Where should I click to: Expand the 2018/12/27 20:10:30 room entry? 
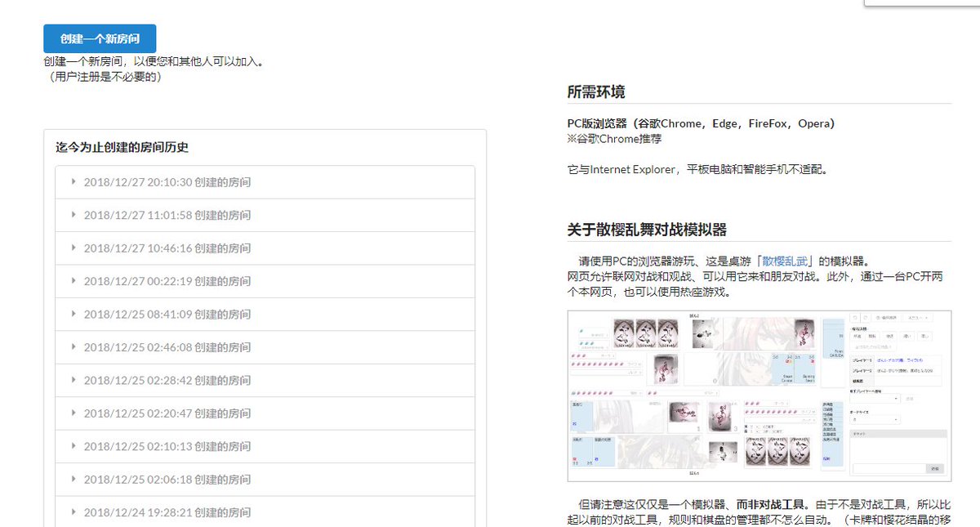click(x=265, y=182)
